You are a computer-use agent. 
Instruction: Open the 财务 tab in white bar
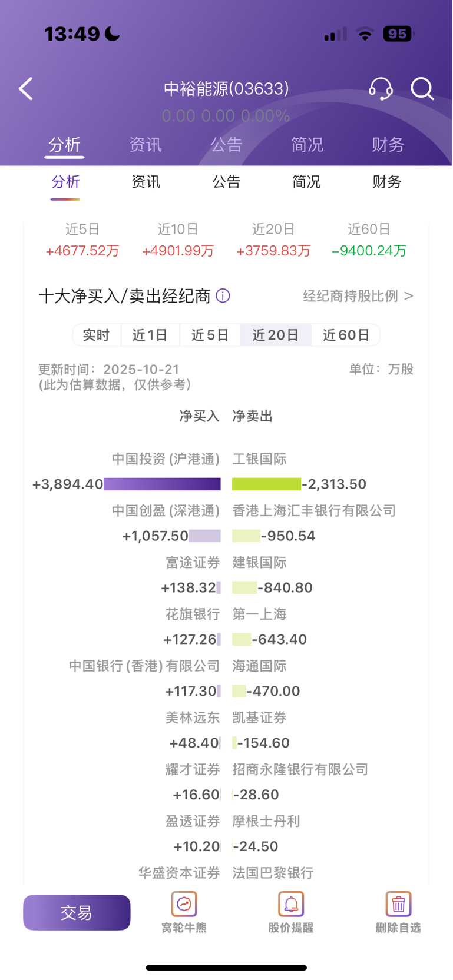[x=386, y=182]
